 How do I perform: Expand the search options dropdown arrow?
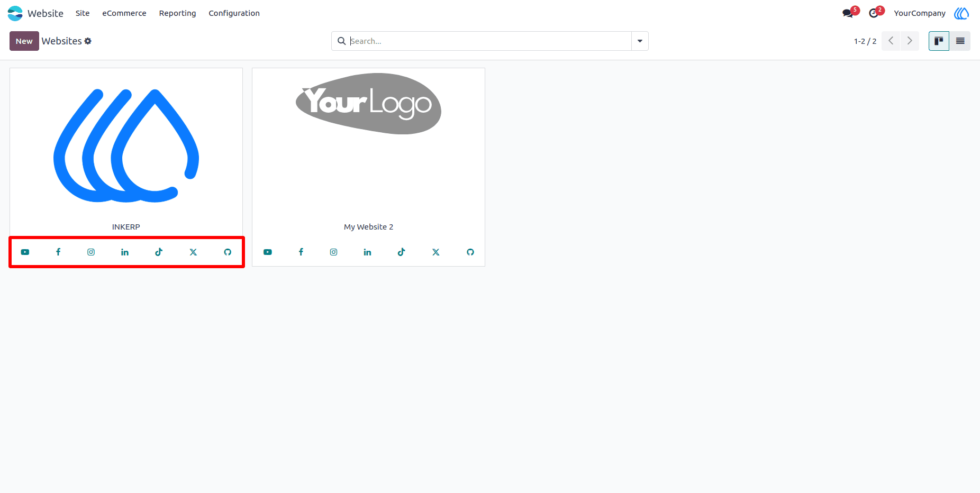pyautogui.click(x=640, y=41)
